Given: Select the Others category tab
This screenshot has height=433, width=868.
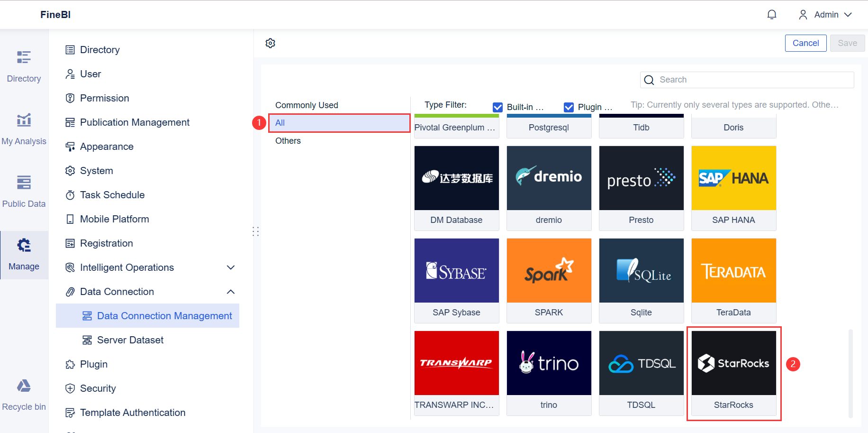Looking at the screenshot, I should [288, 140].
